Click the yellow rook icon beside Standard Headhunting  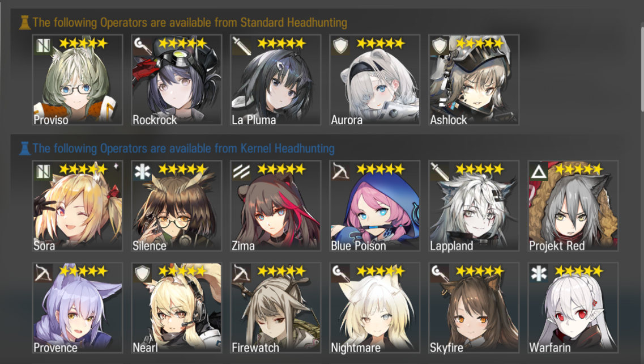pyautogui.click(x=25, y=22)
